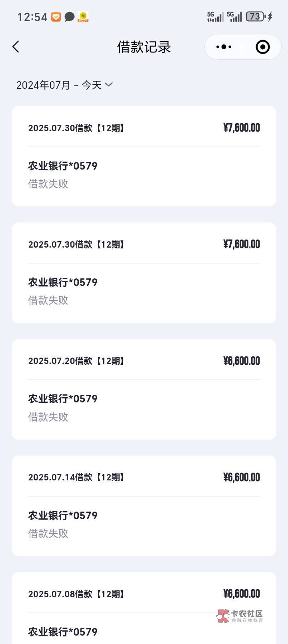Expand the date range chevron
The height and width of the screenshot is (644, 288).
pyautogui.click(x=108, y=84)
